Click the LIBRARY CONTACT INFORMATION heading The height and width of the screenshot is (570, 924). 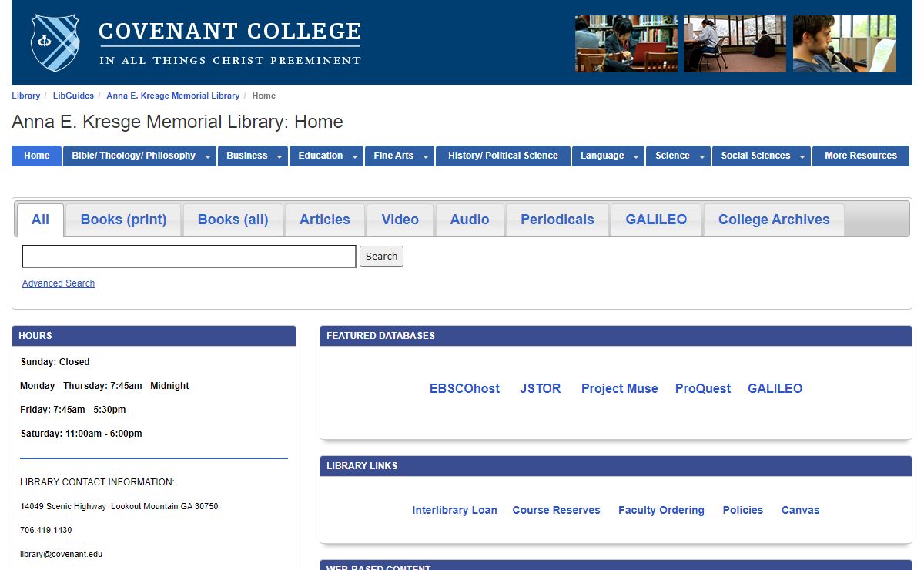point(98,482)
